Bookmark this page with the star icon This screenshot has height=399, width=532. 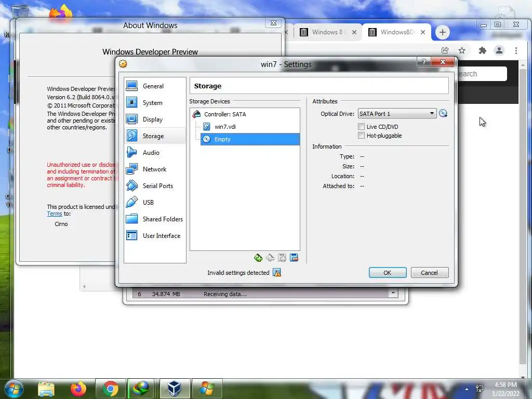[x=462, y=50]
